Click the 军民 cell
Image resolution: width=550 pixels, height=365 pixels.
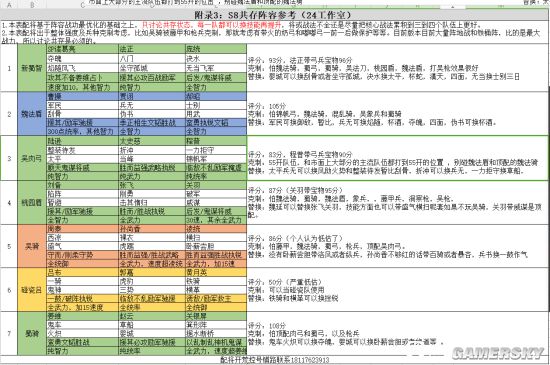tap(82, 105)
